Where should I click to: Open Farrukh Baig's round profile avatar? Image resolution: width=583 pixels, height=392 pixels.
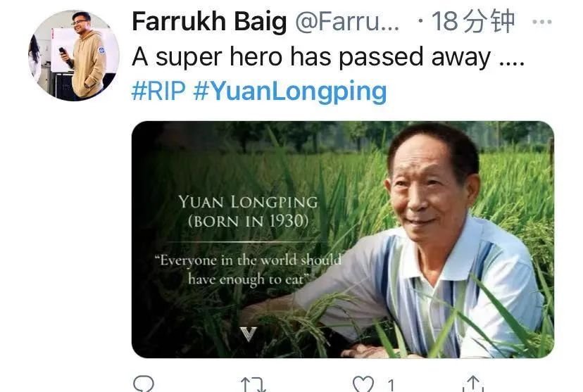(x=74, y=56)
